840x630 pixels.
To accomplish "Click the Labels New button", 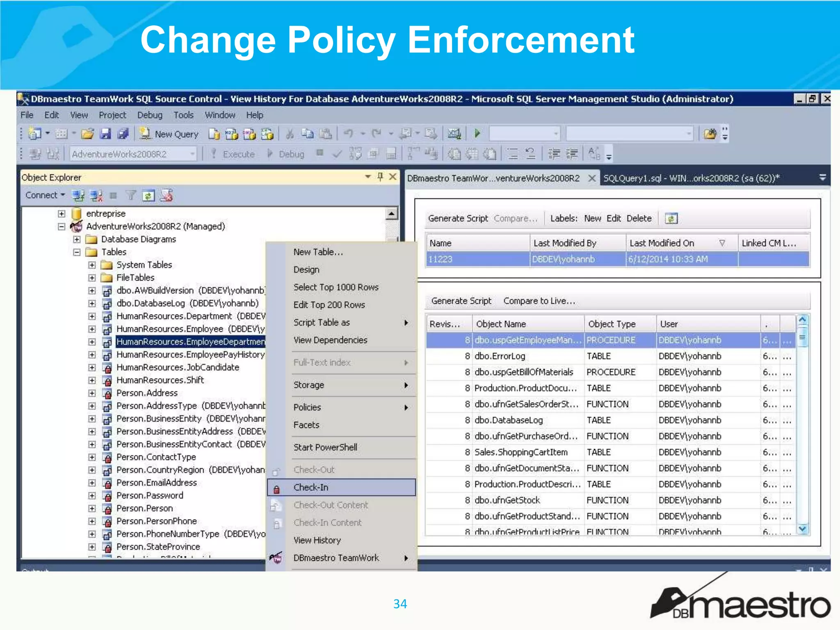I will 592,219.
